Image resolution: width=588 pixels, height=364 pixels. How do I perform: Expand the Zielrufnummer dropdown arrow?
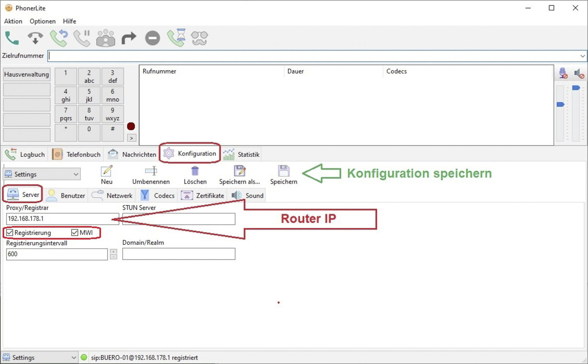[583, 56]
